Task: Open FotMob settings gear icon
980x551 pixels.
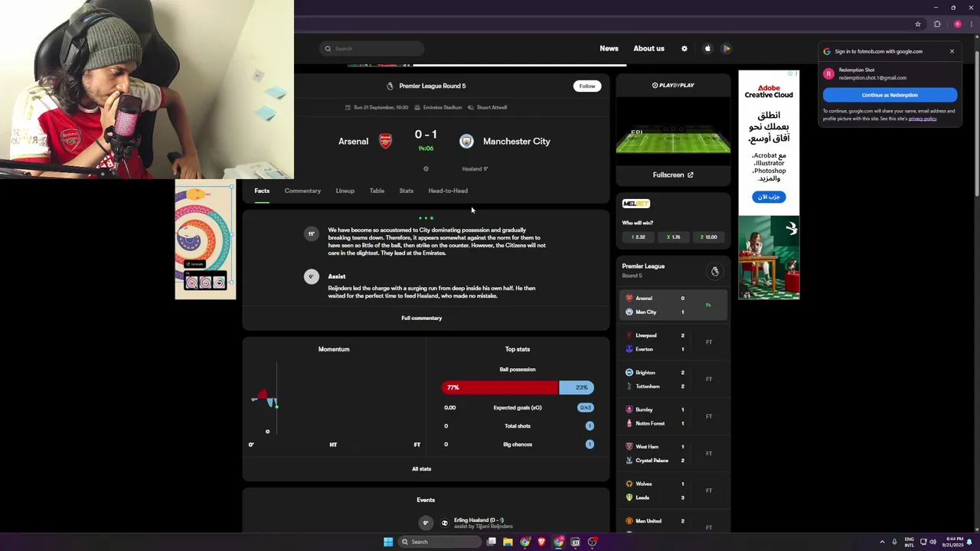Action: point(684,48)
